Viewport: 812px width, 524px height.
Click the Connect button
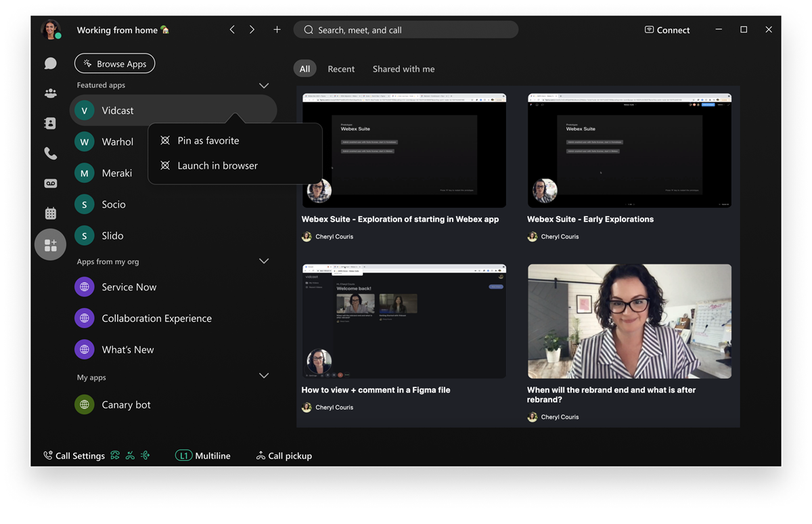point(667,30)
